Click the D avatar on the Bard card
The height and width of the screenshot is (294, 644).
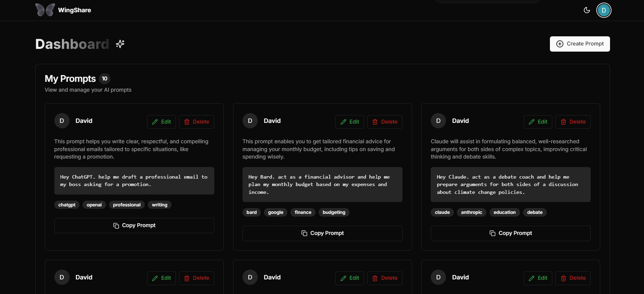[250, 121]
